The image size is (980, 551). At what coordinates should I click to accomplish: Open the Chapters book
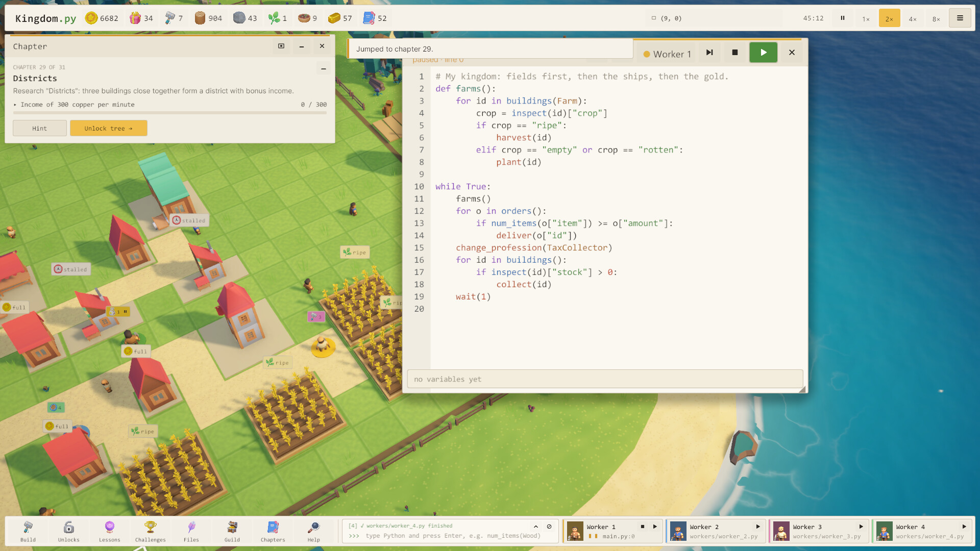(273, 531)
